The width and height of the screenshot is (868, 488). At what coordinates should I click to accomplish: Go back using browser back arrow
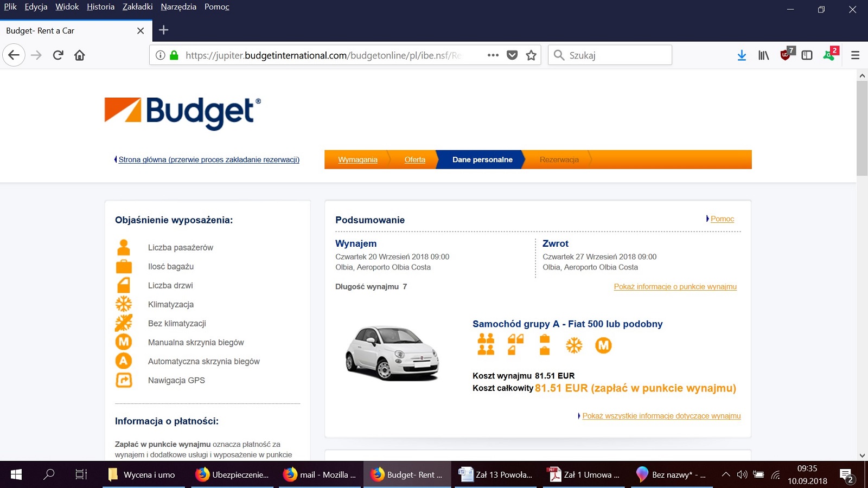[14, 55]
